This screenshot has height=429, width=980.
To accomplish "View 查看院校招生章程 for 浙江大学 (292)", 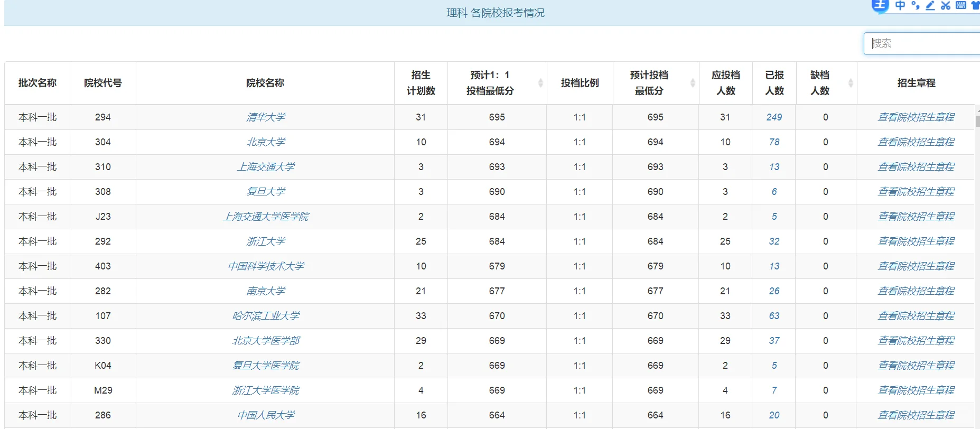I will (x=916, y=241).
